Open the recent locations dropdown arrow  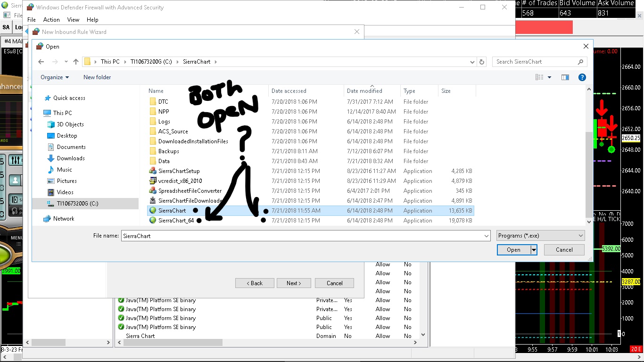(x=66, y=62)
